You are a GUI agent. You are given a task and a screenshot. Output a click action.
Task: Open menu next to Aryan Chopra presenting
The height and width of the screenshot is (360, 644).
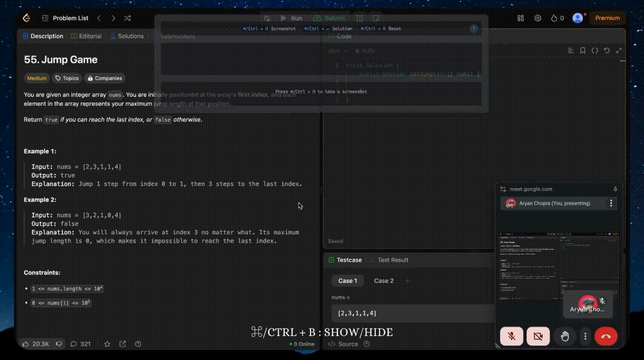click(x=611, y=204)
